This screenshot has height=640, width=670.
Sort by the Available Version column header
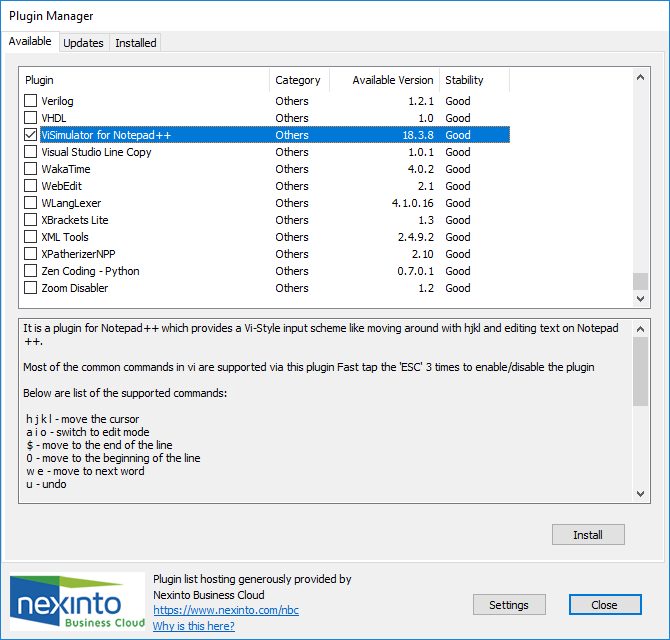(x=385, y=80)
